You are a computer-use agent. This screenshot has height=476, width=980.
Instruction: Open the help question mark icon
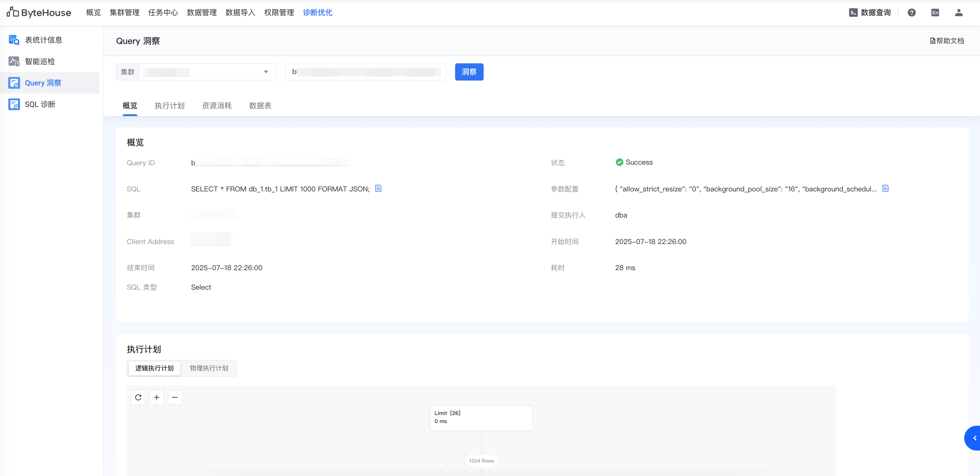[x=912, y=12]
